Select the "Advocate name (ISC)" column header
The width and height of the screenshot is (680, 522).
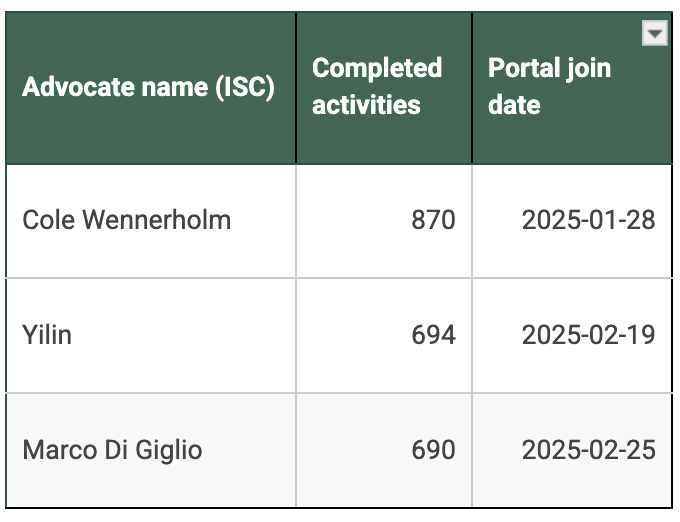tap(148, 87)
